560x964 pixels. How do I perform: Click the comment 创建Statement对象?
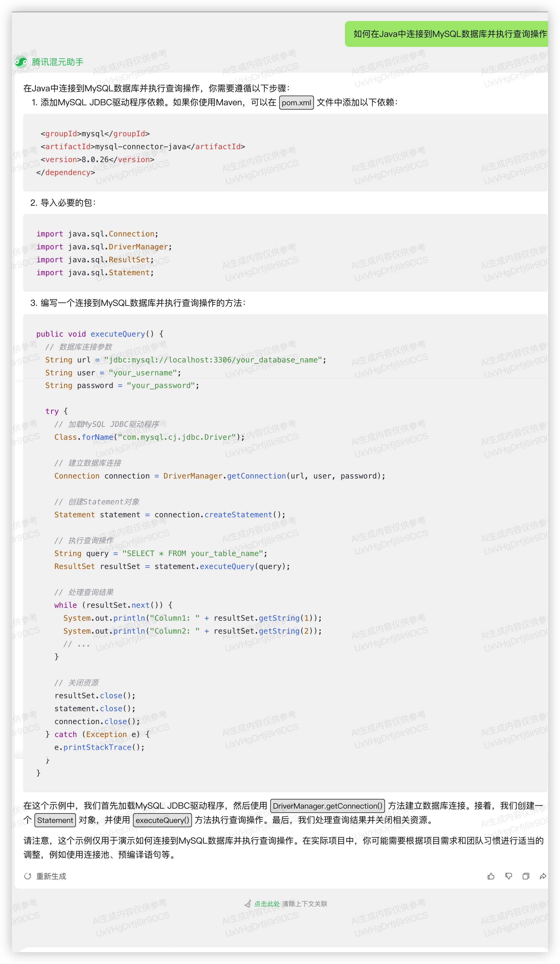click(x=97, y=502)
